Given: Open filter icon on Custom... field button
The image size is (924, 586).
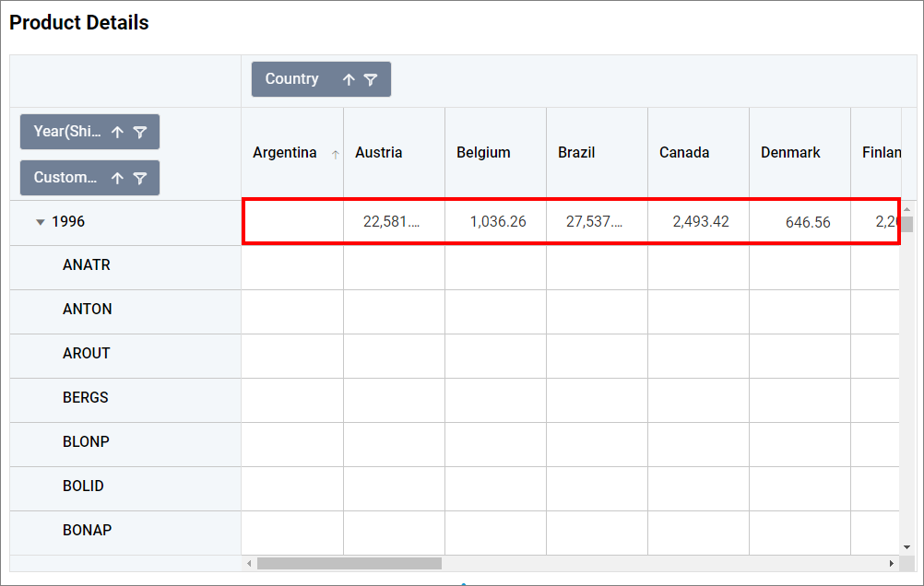Looking at the screenshot, I should click(140, 179).
